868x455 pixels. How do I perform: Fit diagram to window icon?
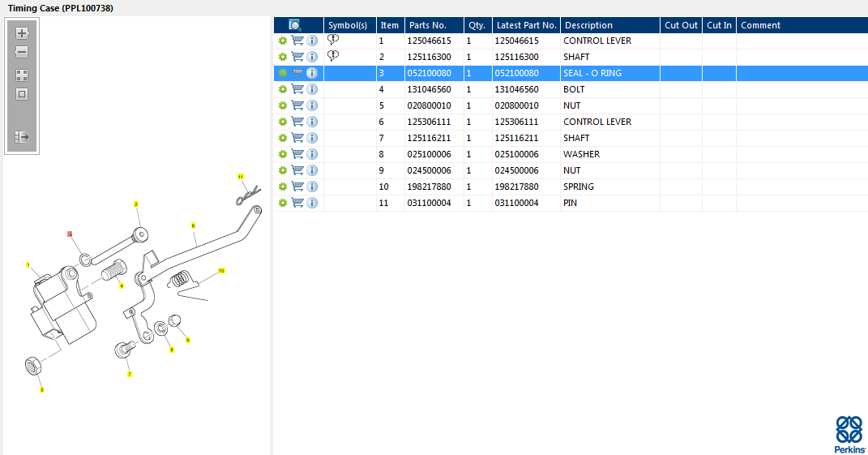(x=22, y=94)
